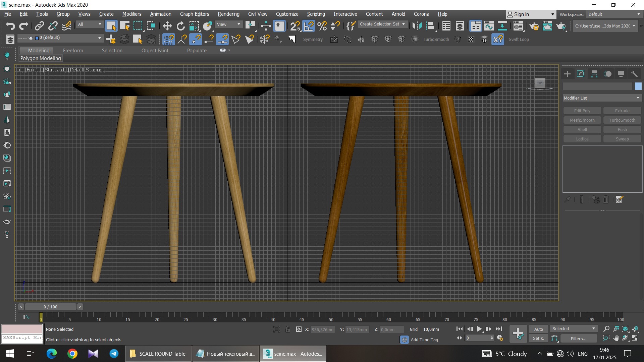Click Remove Modifier trash icon
The width and height of the screenshot is (644, 362).
coord(606,199)
